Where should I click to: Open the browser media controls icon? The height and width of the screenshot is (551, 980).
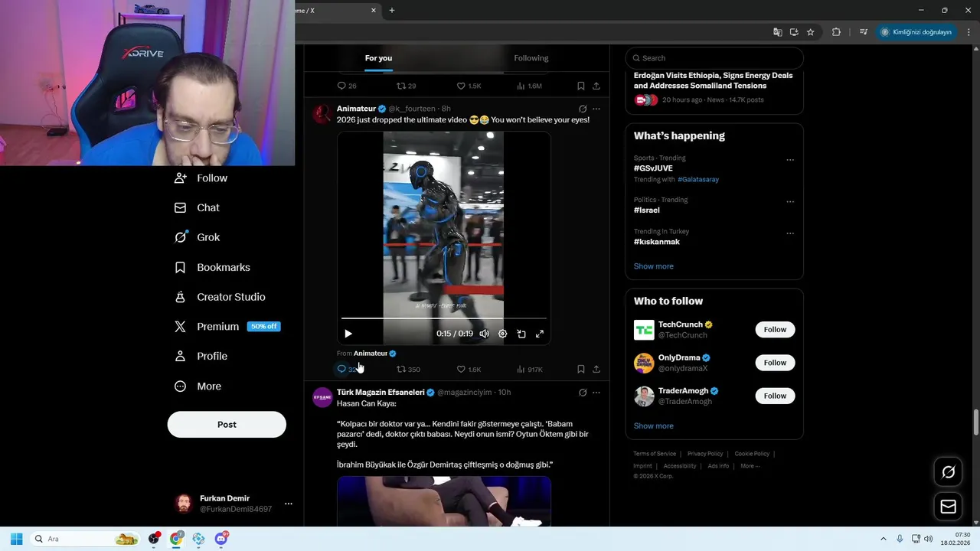tap(864, 32)
